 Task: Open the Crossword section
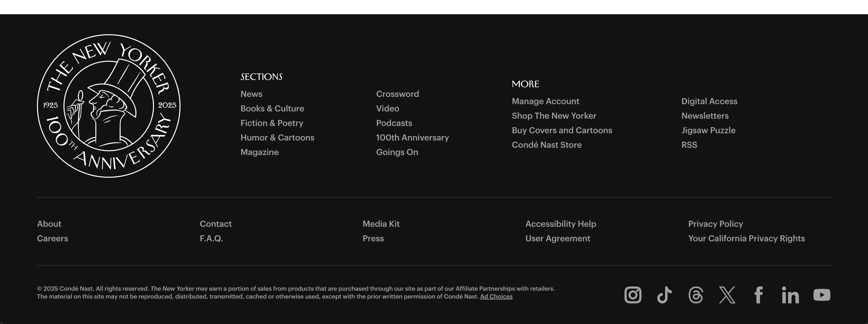coord(398,94)
